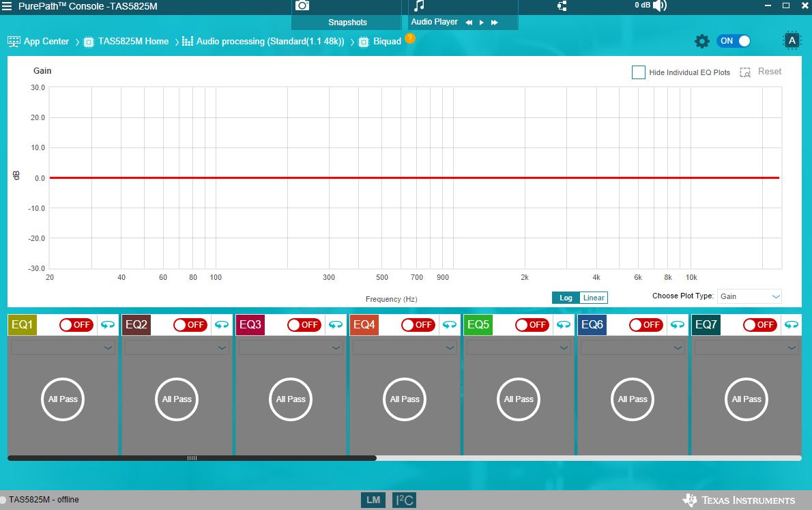
Task: Reset EQ7 with the arrow icon
Action: click(792, 325)
